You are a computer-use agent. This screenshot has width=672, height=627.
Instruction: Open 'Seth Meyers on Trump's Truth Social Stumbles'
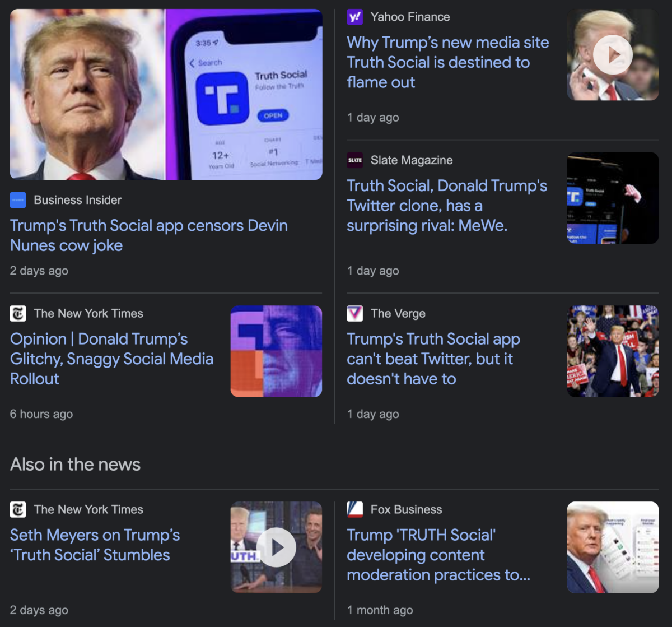(x=95, y=545)
